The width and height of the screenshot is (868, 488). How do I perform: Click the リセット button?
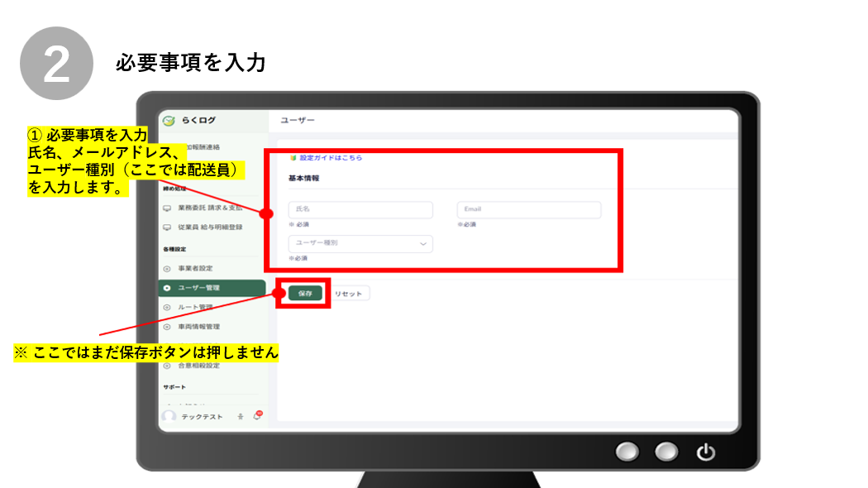tap(350, 294)
